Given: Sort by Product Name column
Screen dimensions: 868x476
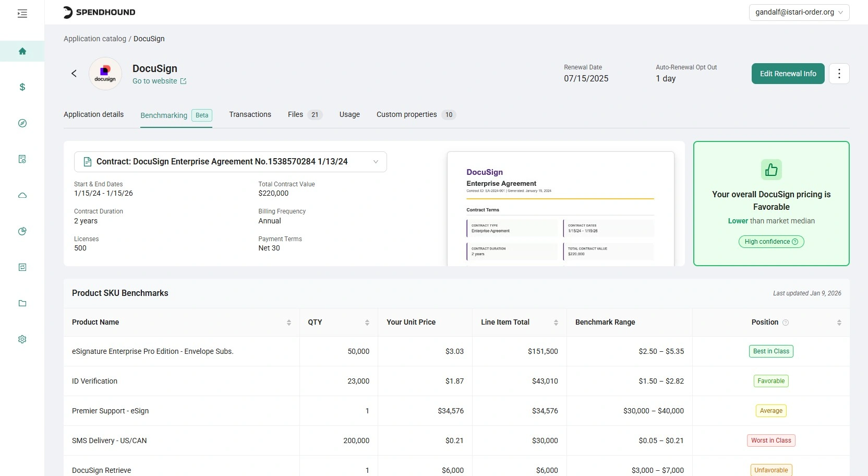Looking at the screenshot, I should (x=288, y=323).
